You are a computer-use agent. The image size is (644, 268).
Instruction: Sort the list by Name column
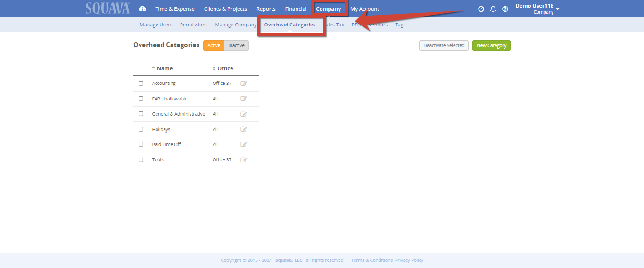[x=165, y=68]
